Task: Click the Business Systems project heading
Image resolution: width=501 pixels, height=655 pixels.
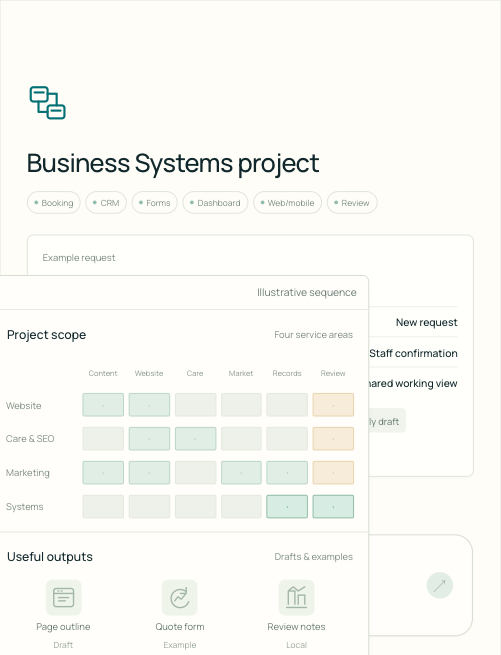Action: click(173, 163)
